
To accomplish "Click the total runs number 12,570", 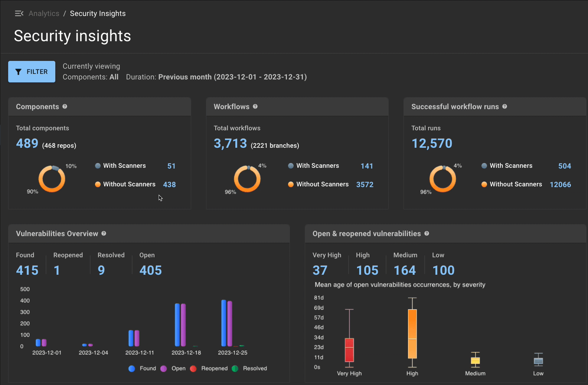I will [x=432, y=143].
